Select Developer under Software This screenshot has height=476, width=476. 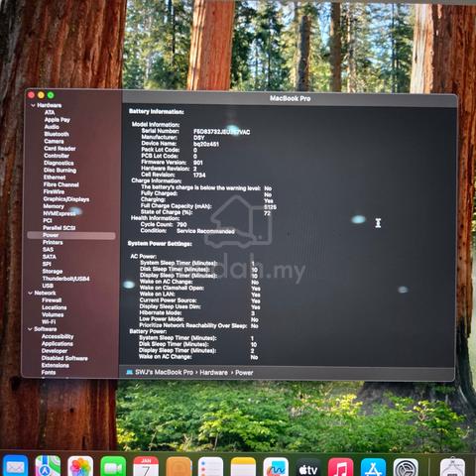tap(55, 351)
